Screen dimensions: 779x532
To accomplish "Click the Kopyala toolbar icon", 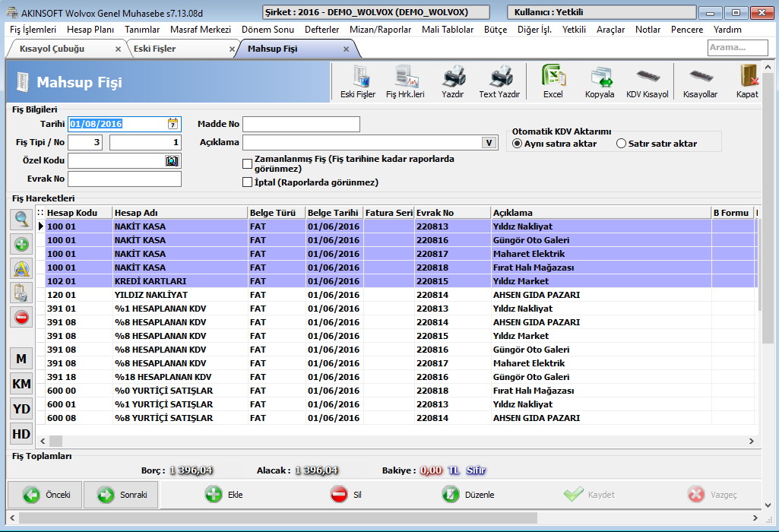I will click(x=600, y=81).
